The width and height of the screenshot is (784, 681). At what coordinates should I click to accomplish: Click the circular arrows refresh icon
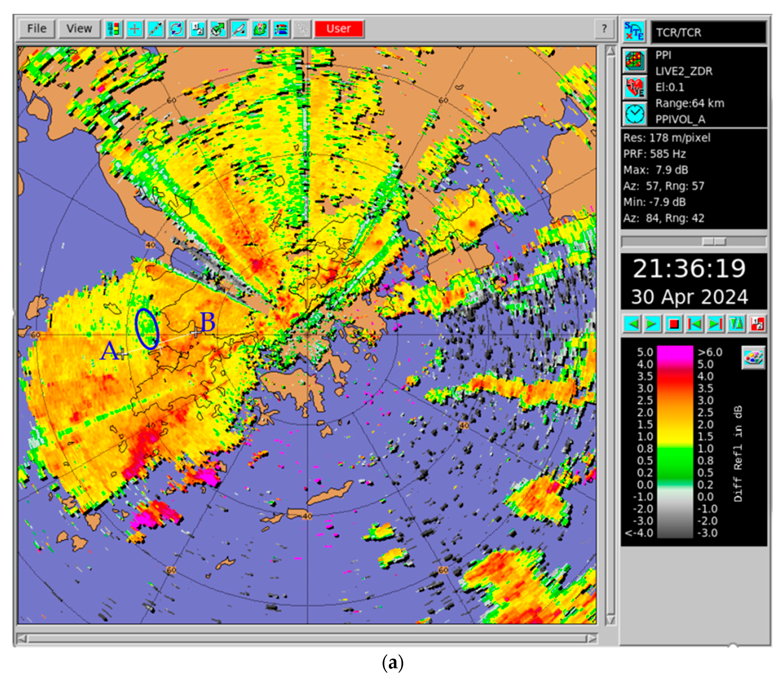[177, 29]
